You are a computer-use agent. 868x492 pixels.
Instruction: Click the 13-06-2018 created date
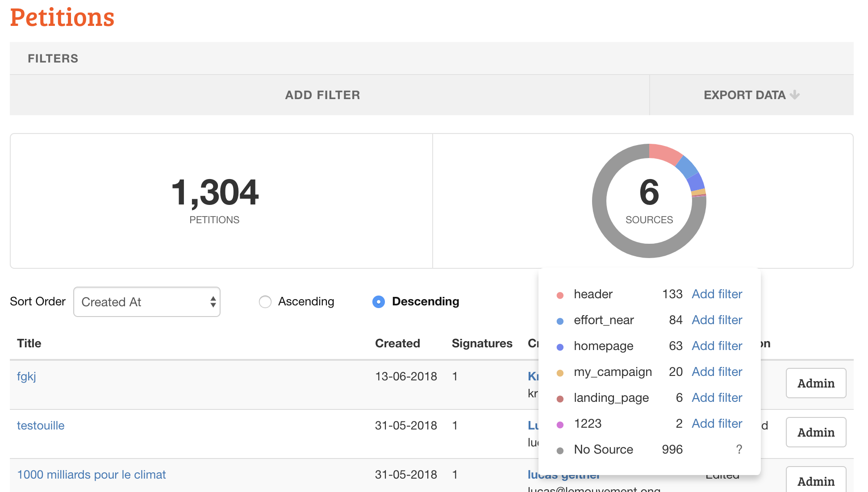406,376
